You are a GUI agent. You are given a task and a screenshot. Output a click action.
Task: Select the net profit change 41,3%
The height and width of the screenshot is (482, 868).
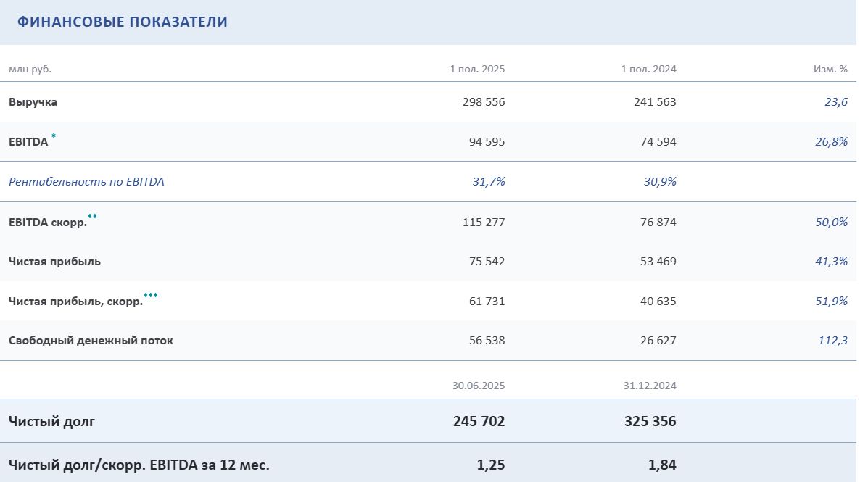(x=831, y=262)
